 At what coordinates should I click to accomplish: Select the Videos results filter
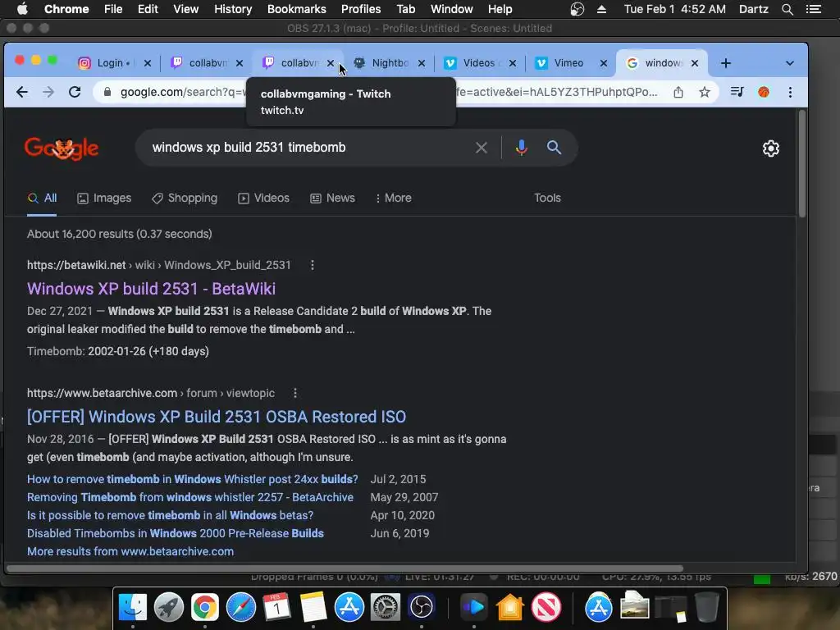point(263,199)
